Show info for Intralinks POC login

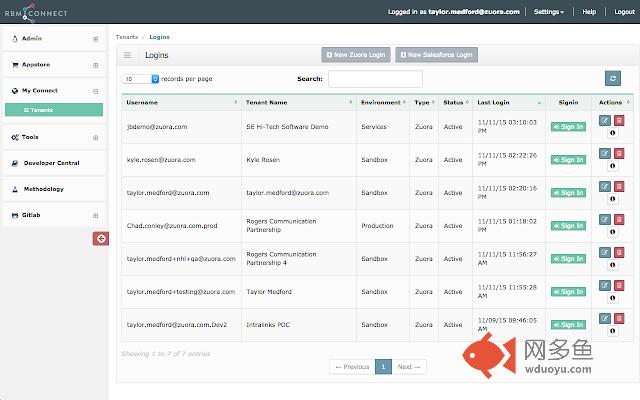tap(612, 331)
